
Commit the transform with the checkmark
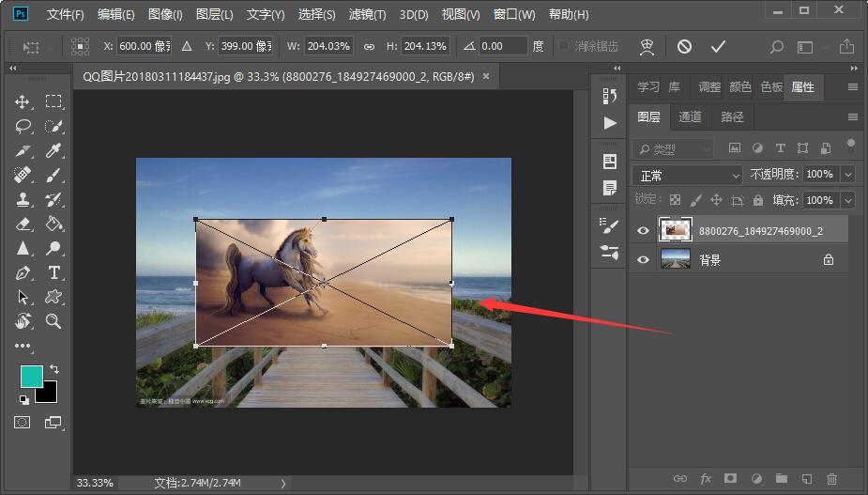[x=718, y=46]
